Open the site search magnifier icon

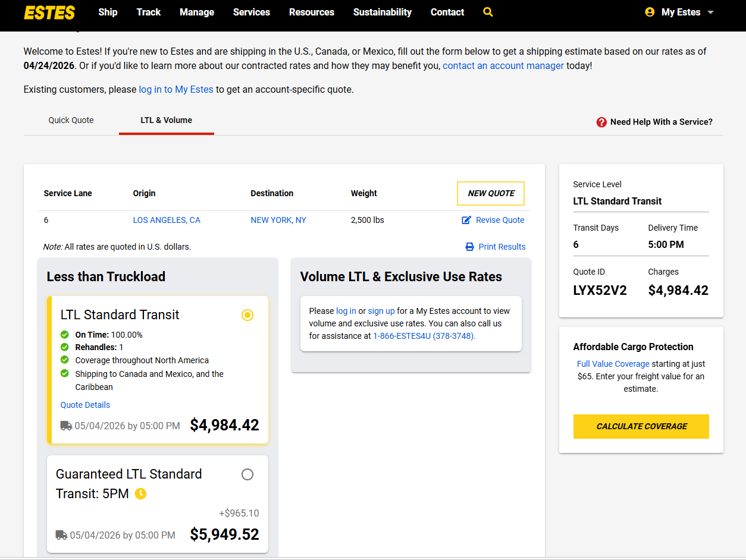(488, 12)
